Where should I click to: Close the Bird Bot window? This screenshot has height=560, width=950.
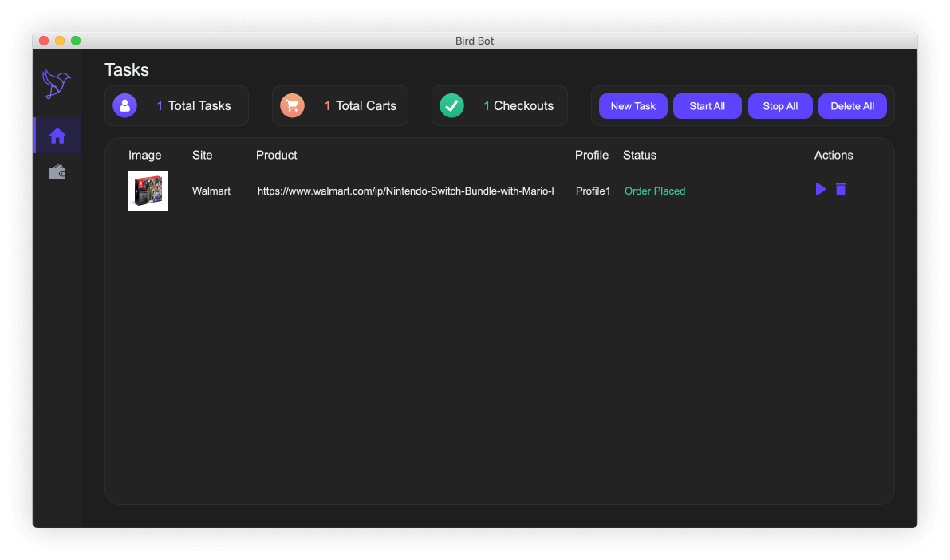pos(44,41)
